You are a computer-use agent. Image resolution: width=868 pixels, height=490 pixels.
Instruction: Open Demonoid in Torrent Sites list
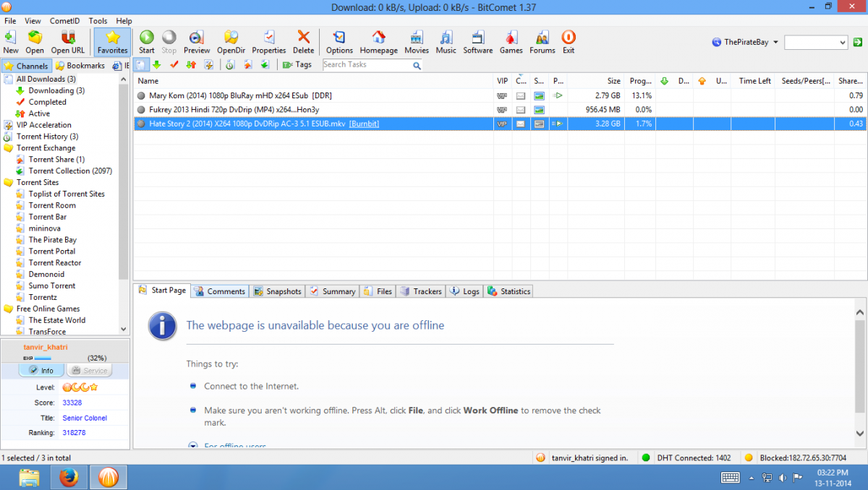[46, 275]
